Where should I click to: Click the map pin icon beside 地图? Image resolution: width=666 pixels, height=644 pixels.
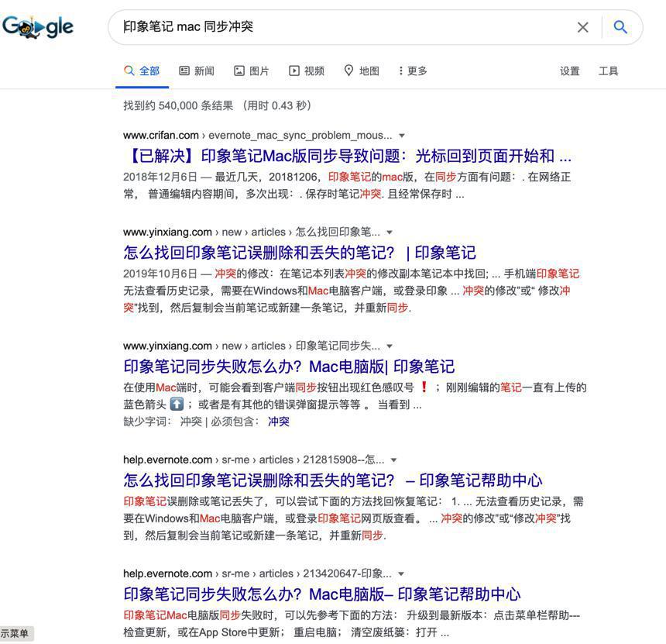348,71
